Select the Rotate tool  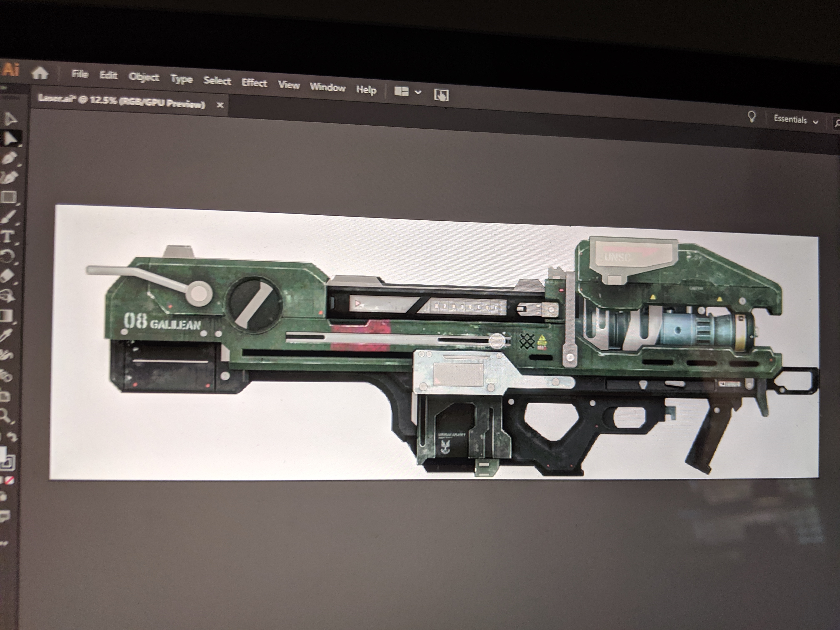tap(8, 256)
